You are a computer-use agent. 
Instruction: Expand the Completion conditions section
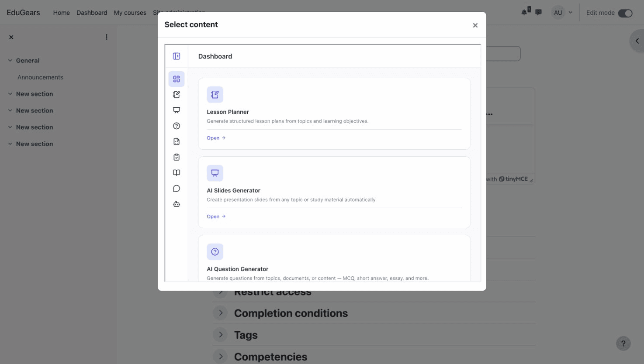(220, 312)
